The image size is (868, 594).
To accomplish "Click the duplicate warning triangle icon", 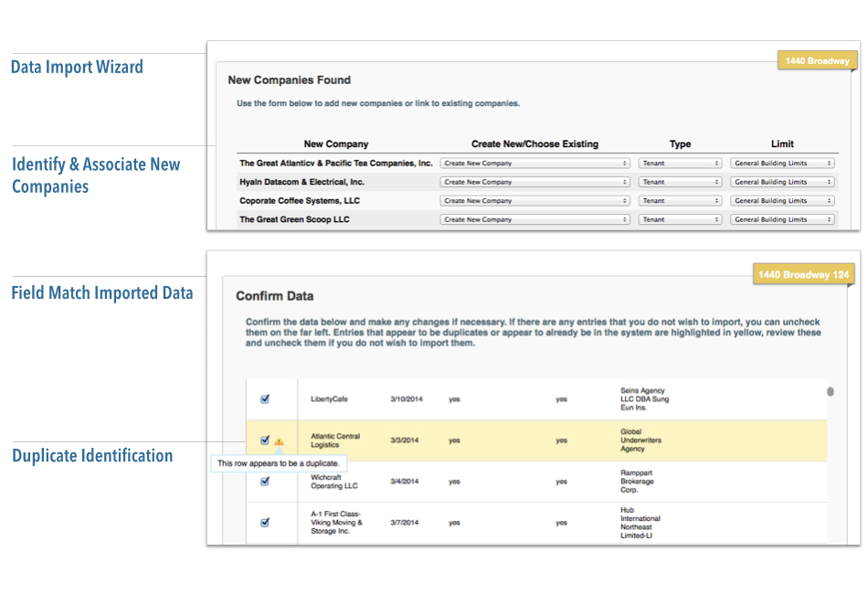I will pyautogui.click(x=279, y=441).
